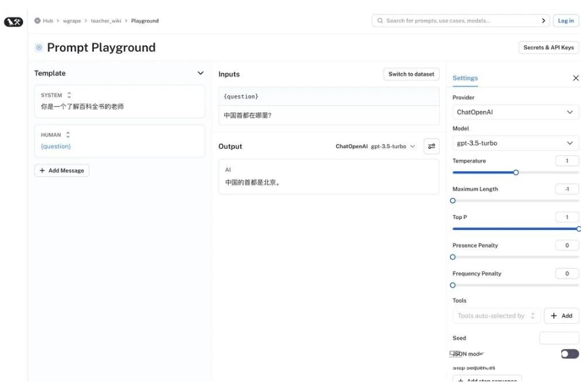Image resolution: width=588 pixels, height=382 pixels.
Task: Open ChatOpenAI gpt-3.5-turbo selector in Output
Action: click(x=375, y=146)
